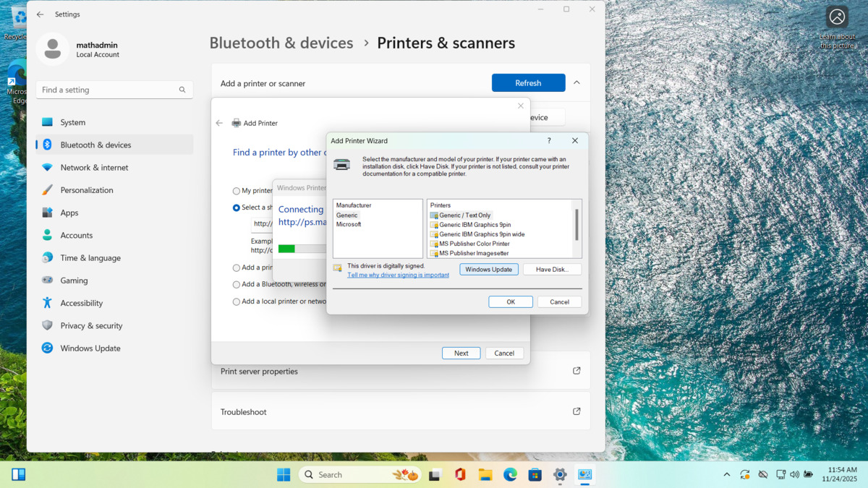Select the My printer radio button
Viewport: 868px width, 488px height.
(236, 190)
